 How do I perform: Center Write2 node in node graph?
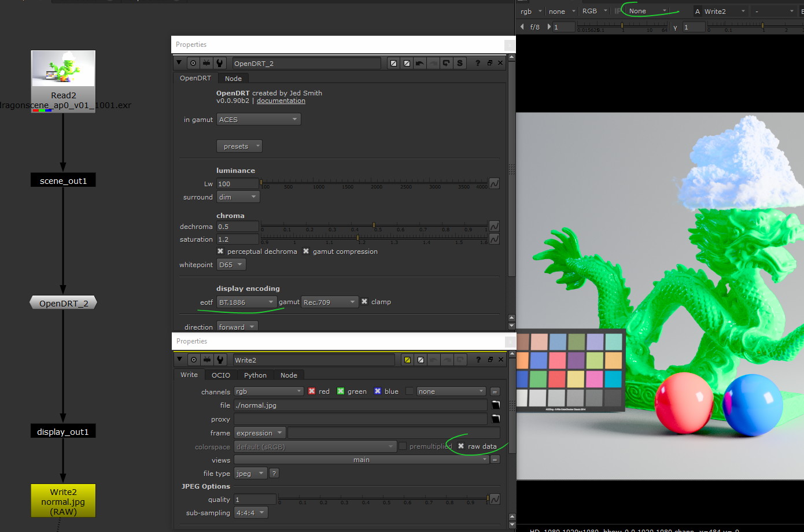194,360
